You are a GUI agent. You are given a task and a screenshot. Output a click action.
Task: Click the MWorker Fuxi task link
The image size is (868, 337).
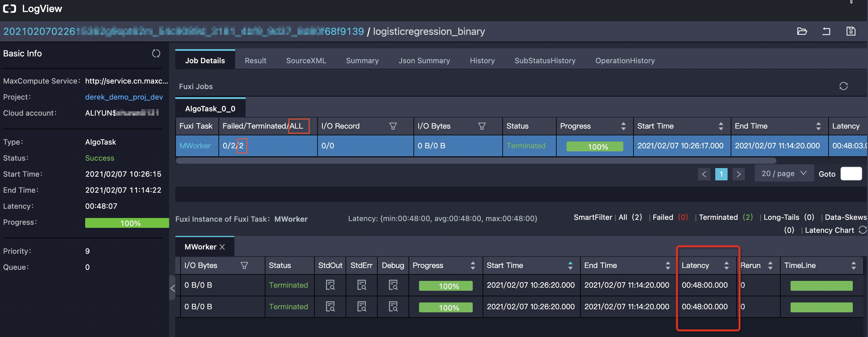tap(195, 146)
